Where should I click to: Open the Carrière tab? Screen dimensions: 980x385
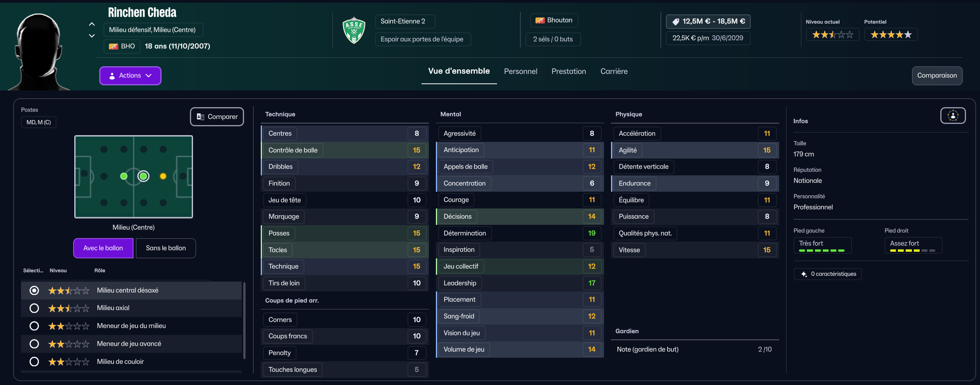(x=614, y=71)
